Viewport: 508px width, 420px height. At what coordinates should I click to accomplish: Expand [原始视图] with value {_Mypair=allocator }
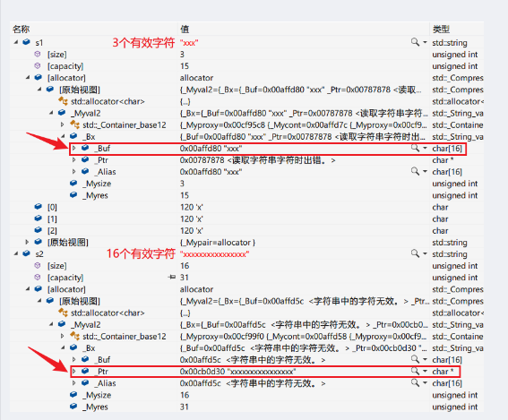(28, 242)
